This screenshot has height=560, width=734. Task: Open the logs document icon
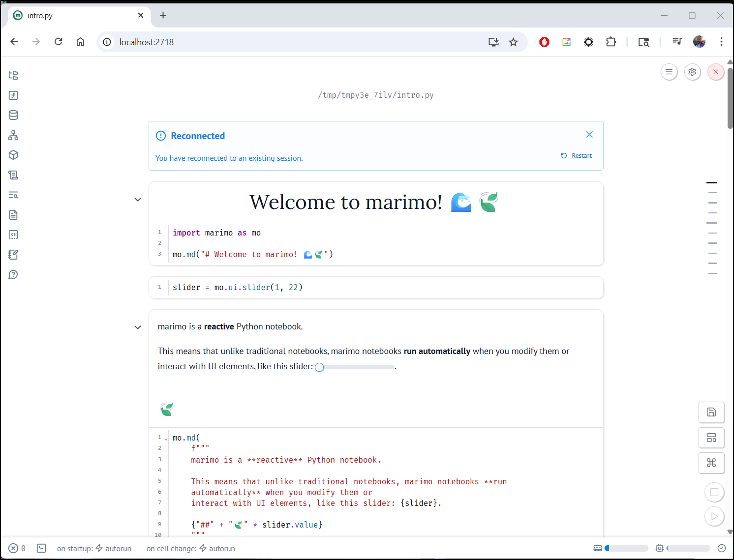tap(13, 215)
